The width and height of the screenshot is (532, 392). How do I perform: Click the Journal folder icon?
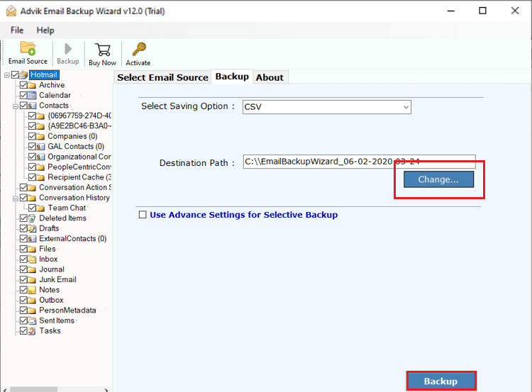tap(32, 269)
